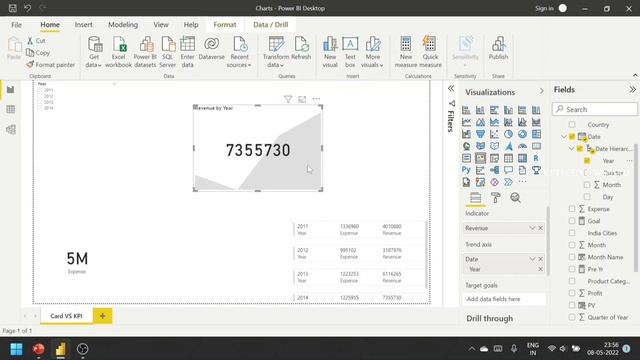Check the Day field
640x360 pixels.
tap(587, 197)
